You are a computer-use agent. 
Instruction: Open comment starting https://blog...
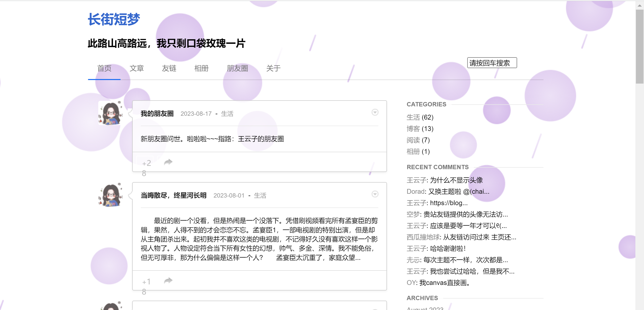(449, 203)
